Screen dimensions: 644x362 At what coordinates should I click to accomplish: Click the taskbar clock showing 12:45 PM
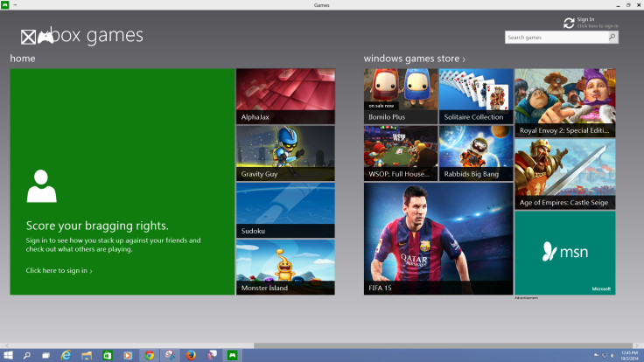tap(629, 355)
